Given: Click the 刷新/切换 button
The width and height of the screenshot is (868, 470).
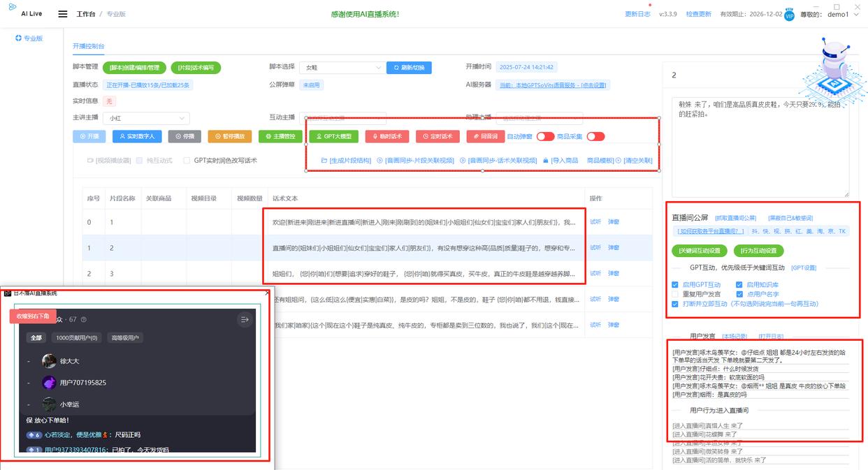Looking at the screenshot, I should 409,68.
